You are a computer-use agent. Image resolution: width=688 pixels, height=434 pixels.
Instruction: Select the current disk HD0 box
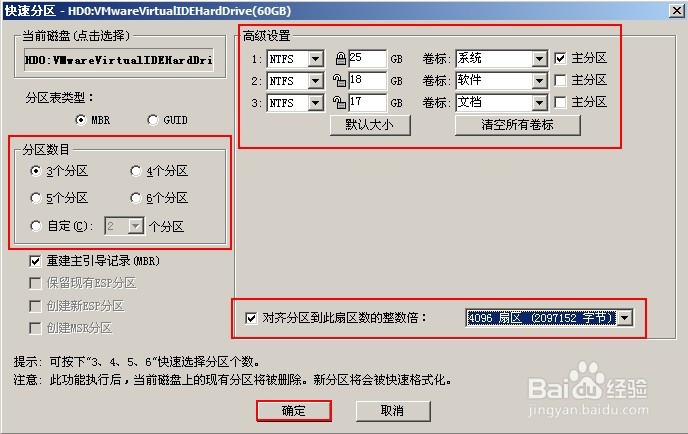click(x=118, y=60)
